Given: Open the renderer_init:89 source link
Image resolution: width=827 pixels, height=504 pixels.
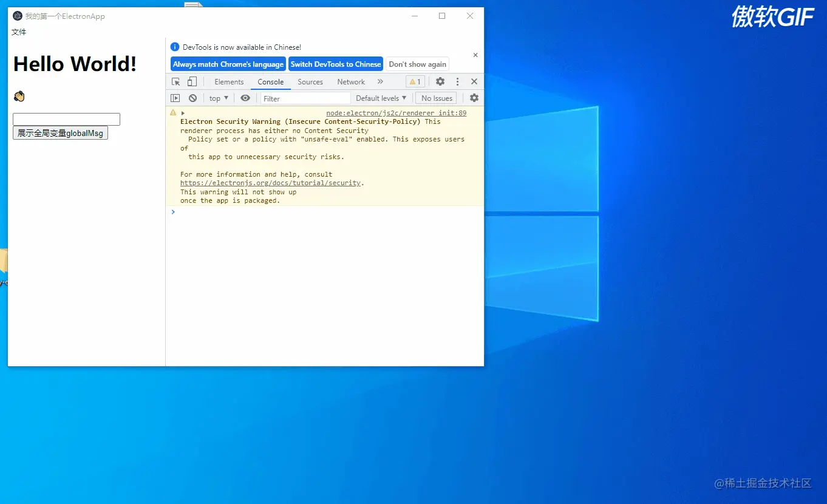Looking at the screenshot, I should [396, 113].
